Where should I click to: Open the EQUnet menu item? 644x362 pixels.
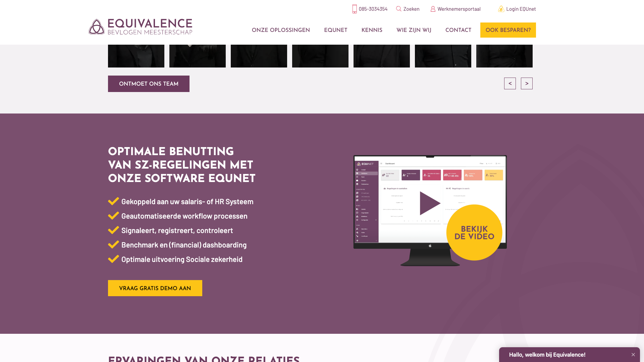pos(335,30)
